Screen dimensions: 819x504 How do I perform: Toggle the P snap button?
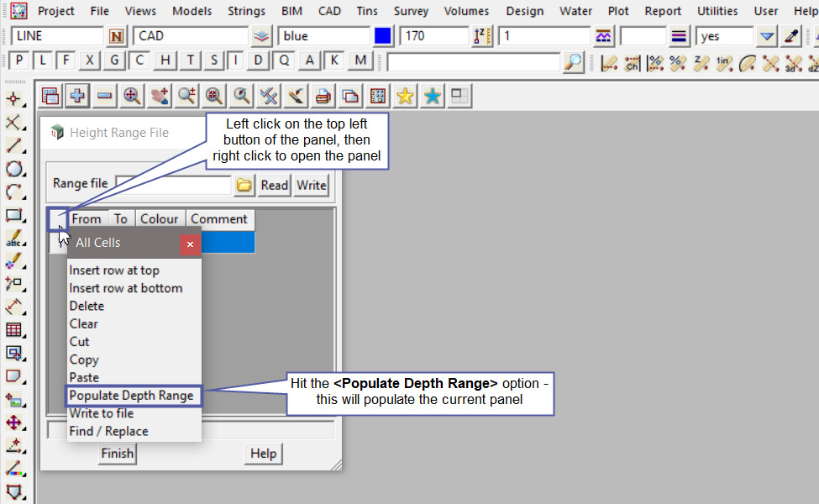[18, 60]
